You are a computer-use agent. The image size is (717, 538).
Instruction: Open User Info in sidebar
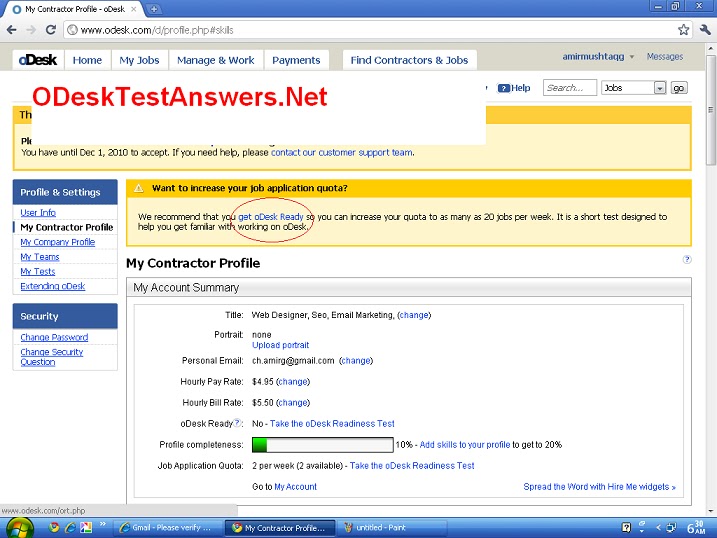(x=38, y=213)
